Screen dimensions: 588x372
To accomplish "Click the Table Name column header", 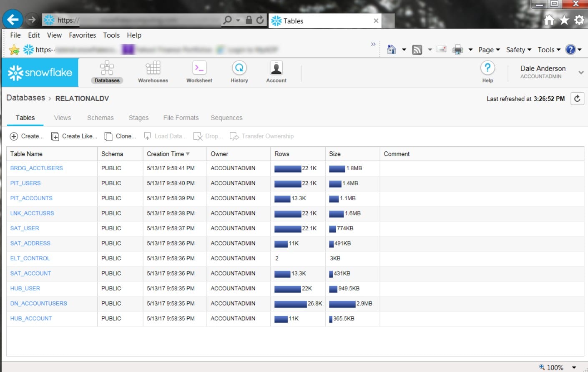I will tap(52, 154).
